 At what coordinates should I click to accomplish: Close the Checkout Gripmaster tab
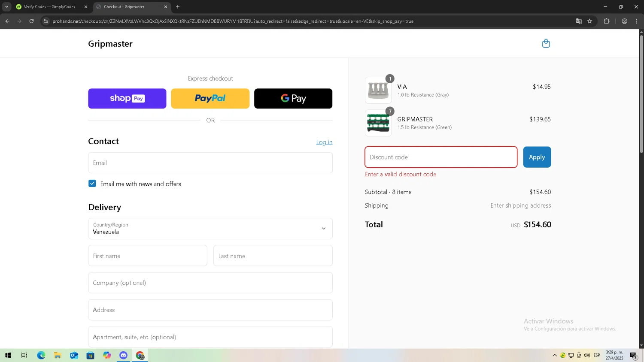pyautogui.click(x=166, y=7)
